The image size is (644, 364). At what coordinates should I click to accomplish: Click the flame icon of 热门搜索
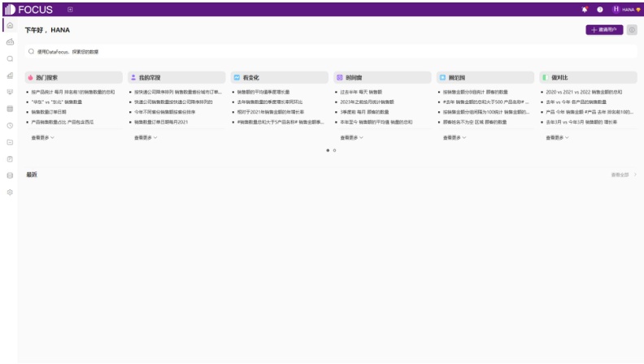[x=30, y=77]
